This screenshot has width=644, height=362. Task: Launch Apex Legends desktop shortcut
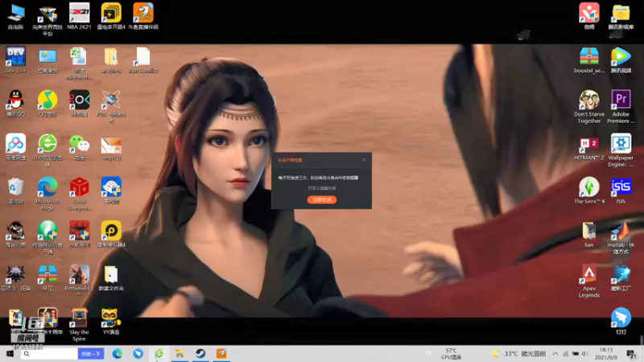[x=589, y=281]
